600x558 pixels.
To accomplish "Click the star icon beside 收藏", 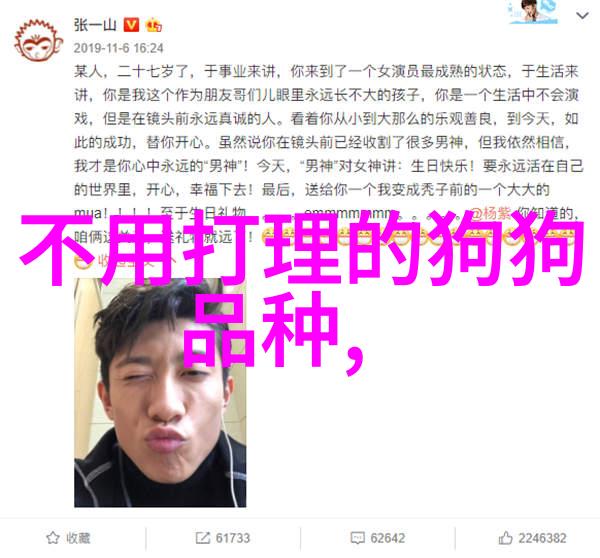I will pos(53,538).
